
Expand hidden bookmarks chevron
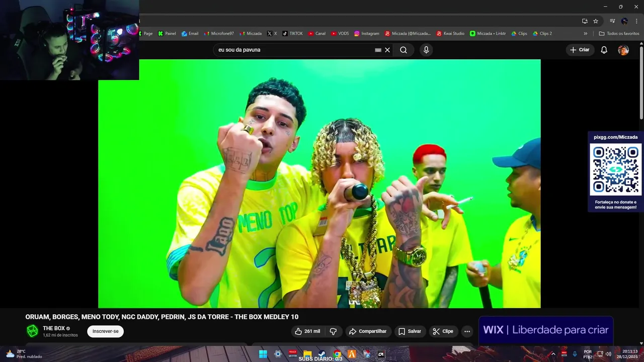click(x=585, y=34)
